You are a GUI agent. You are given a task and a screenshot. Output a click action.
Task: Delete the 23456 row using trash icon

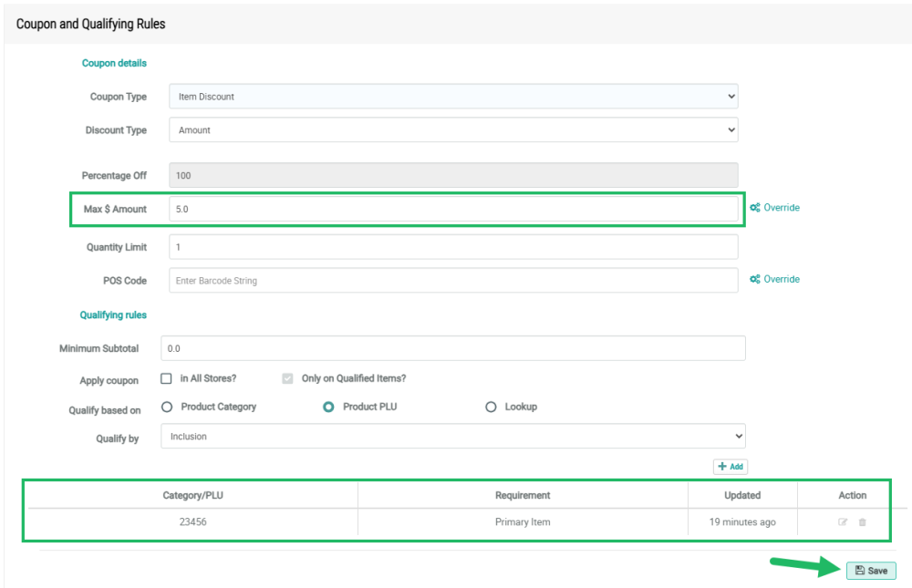(863, 522)
